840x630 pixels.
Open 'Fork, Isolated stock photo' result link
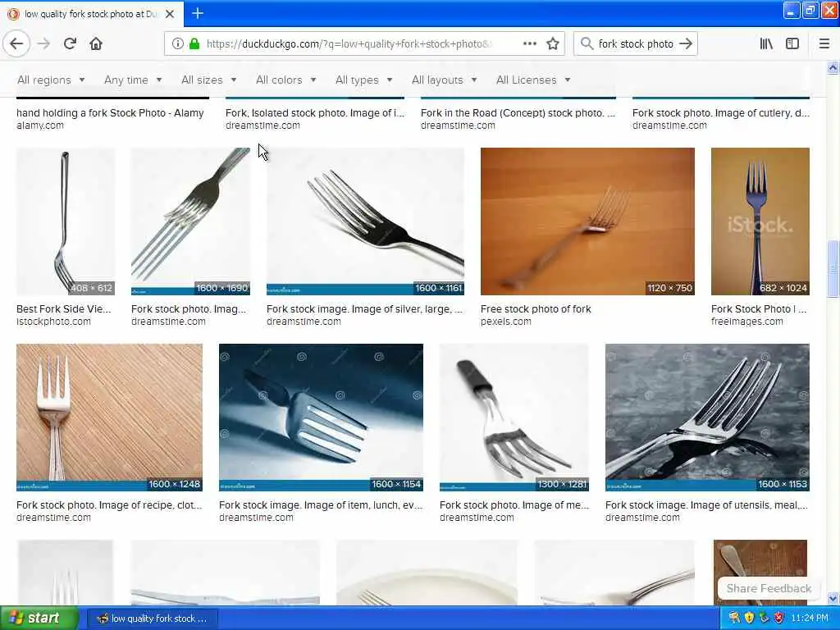[315, 113]
